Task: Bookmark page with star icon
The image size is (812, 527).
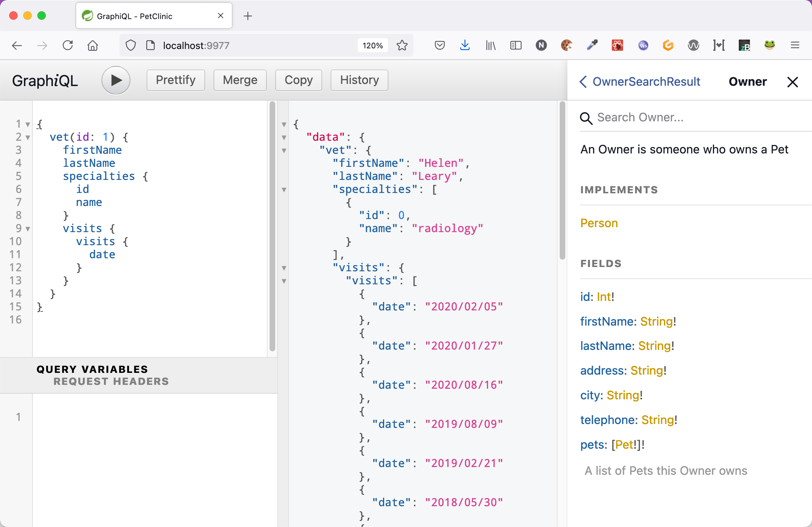Action: (x=402, y=45)
